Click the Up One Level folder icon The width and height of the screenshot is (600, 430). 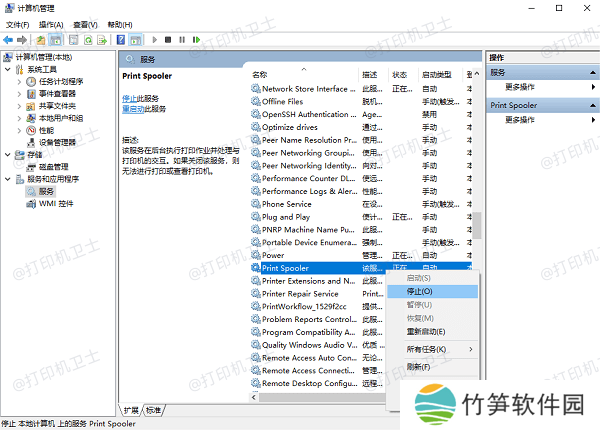(41, 40)
